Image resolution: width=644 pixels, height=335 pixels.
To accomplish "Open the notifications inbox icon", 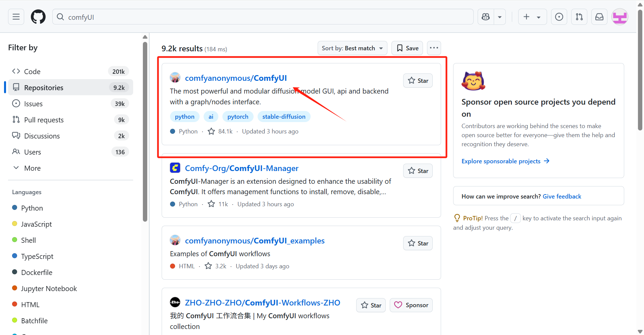I will click(x=599, y=17).
